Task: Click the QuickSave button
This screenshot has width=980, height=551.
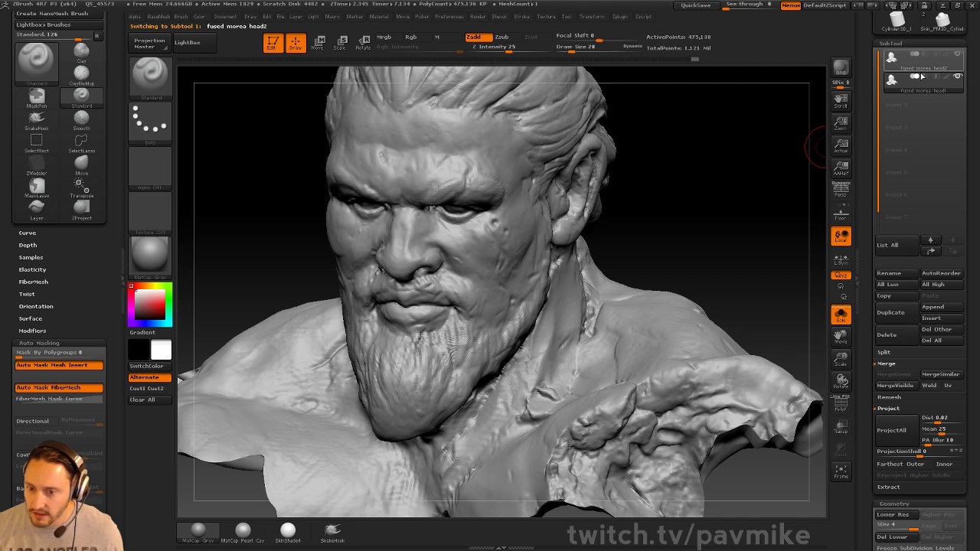Action: (696, 5)
